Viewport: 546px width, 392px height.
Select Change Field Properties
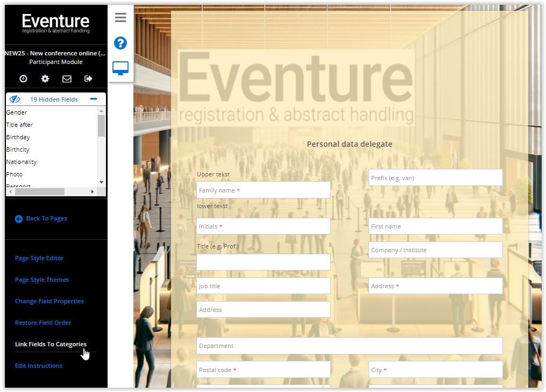click(x=49, y=302)
